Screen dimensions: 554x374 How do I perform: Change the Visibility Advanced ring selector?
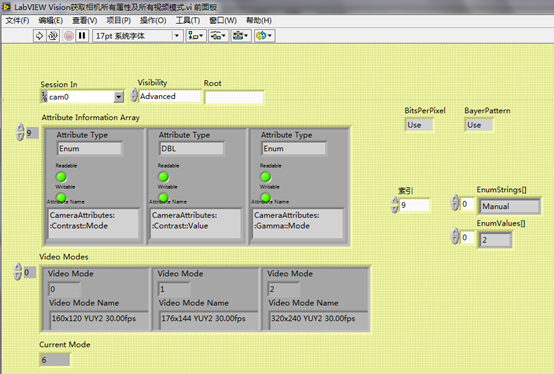[134, 95]
